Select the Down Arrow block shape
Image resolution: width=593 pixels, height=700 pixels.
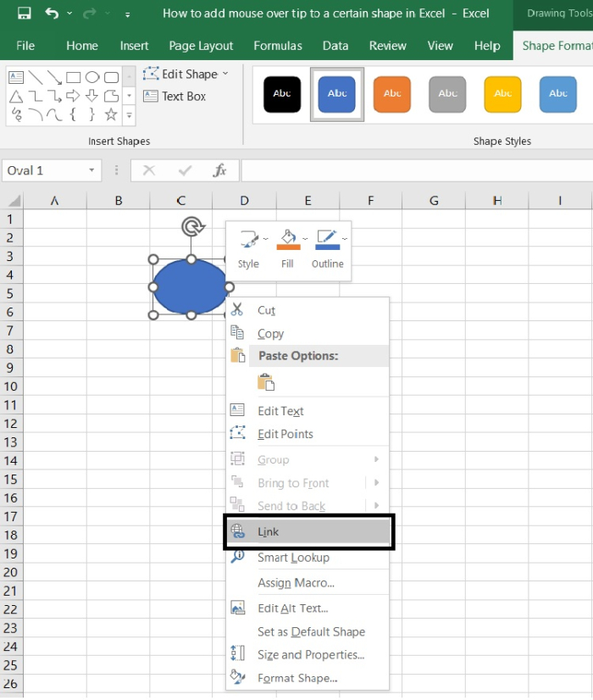pos(92,96)
